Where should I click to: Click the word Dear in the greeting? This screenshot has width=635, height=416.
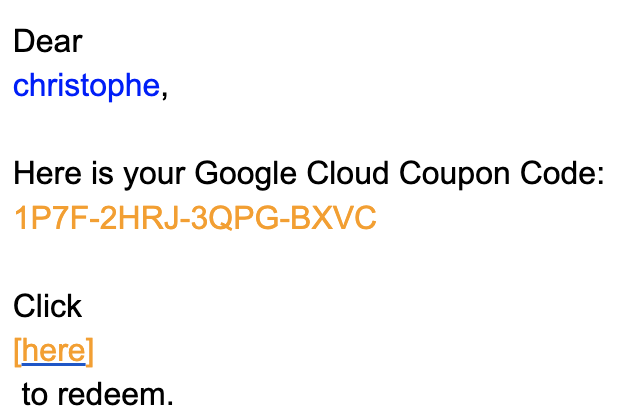coord(48,42)
